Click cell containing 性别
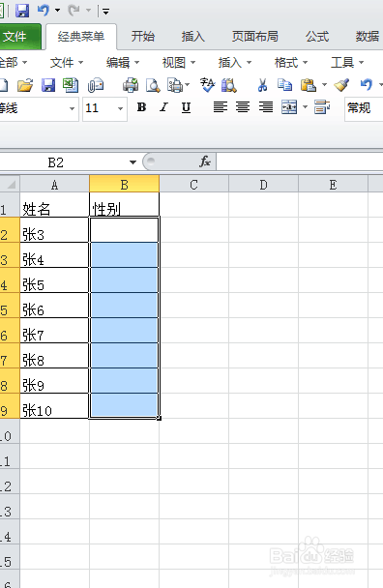The width and height of the screenshot is (383, 588). pyautogui.click(x=124, y=205)
